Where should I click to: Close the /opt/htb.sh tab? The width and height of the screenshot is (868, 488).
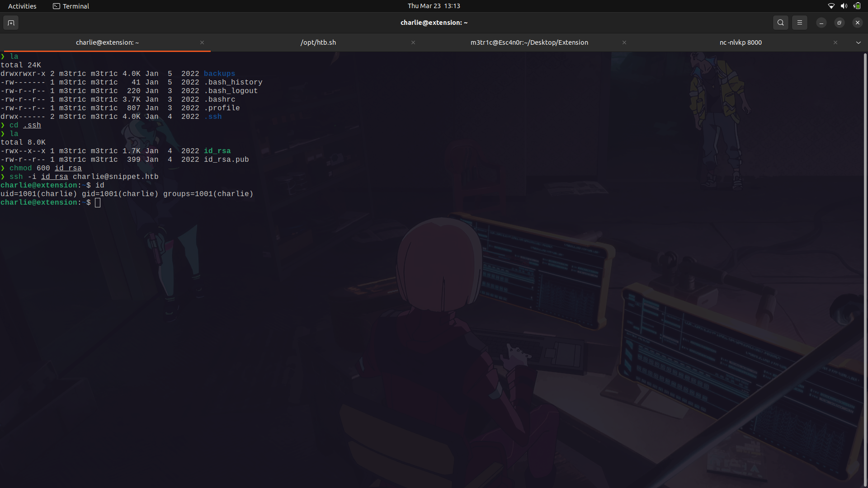point(413,42)
